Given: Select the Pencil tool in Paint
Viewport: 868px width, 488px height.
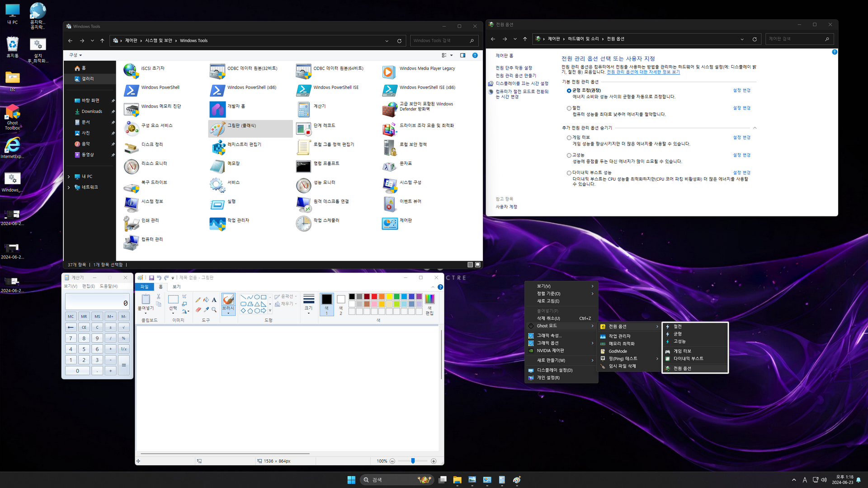Looking at the screenshot, I should (198, 300).
